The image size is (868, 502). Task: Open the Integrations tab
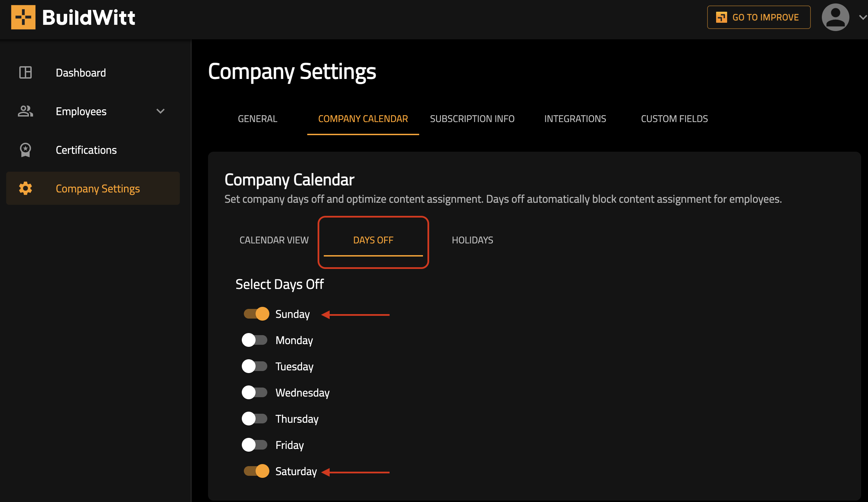tap(575, 119)
